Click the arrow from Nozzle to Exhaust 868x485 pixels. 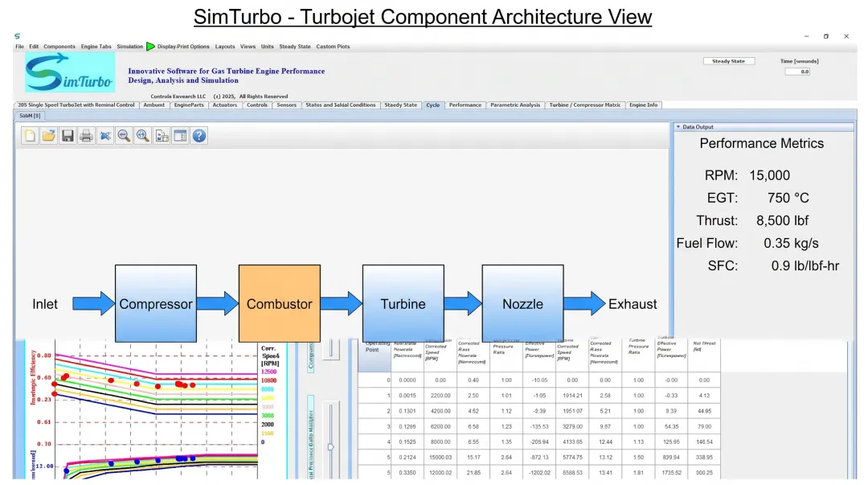click(x=584, y=303)
